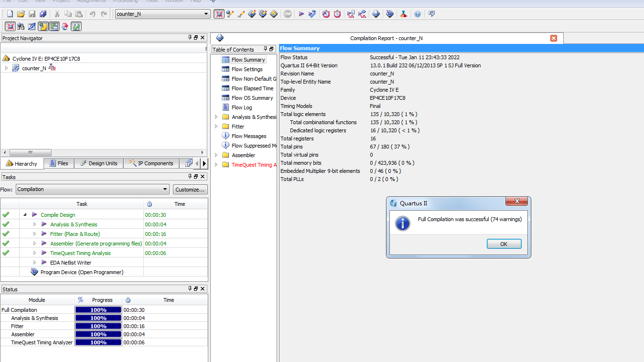The height and width of the screenshot is (362, 644).
Task: Click the Undo arrow icon
Action: [x=93, y=14]
